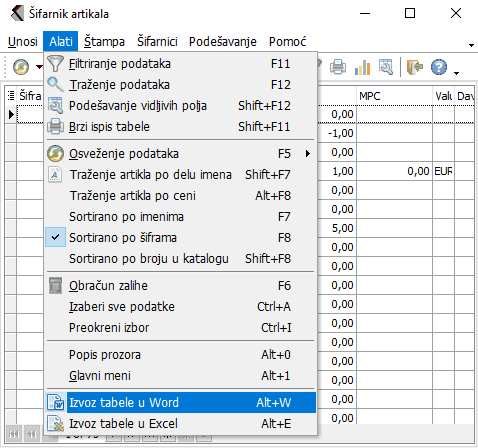Open the bar chart toolbar icon

pyautogui.click(x=362, y=67)
